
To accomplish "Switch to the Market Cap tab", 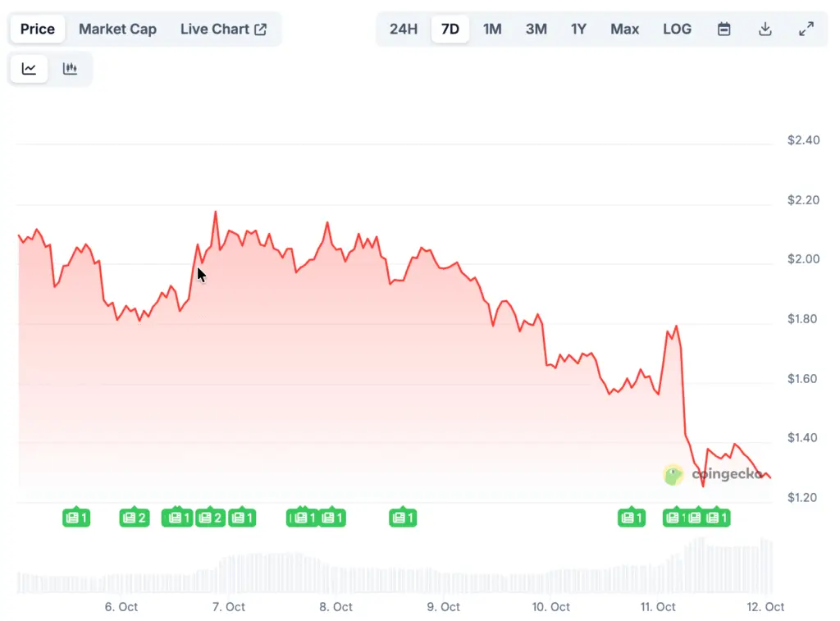I will click(117, 30).
